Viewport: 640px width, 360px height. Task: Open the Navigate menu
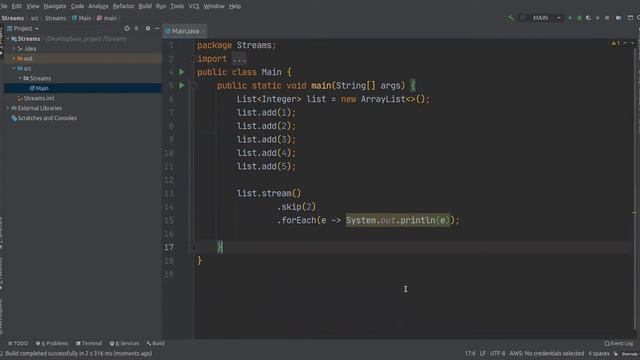coord(55,6)
